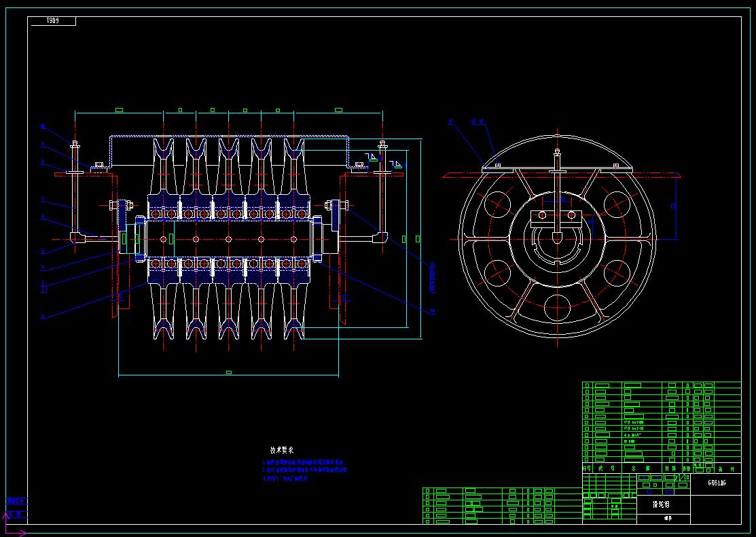The image size is (756, 537).
Task: Click the T989 label in the top-left corner
Action: (52, 21)
